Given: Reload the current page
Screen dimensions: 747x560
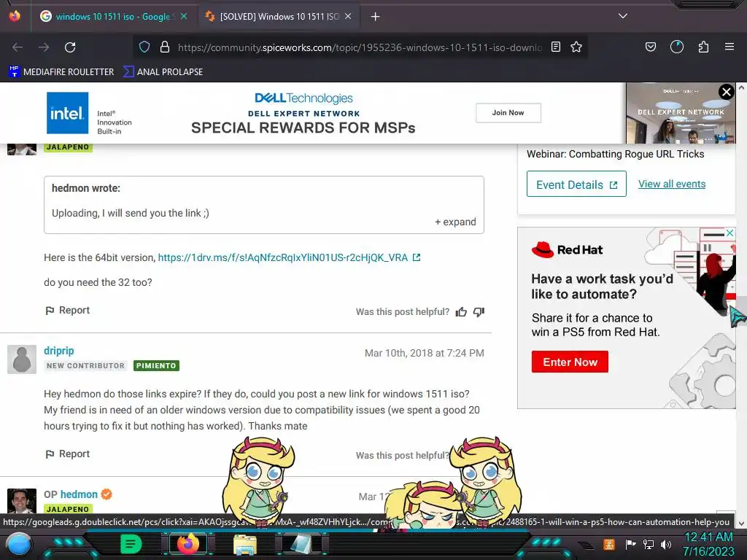Looking at the screenshot, I should point(70,47).
